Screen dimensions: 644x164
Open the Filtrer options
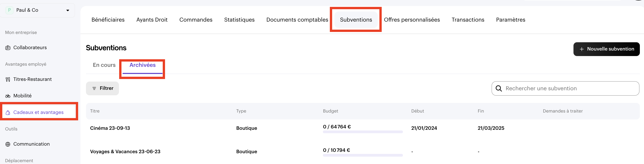[103, 88]
